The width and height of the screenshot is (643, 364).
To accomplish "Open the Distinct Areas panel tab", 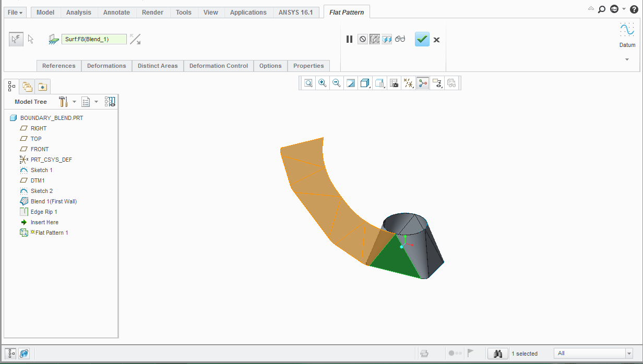I will pos(158,66).
